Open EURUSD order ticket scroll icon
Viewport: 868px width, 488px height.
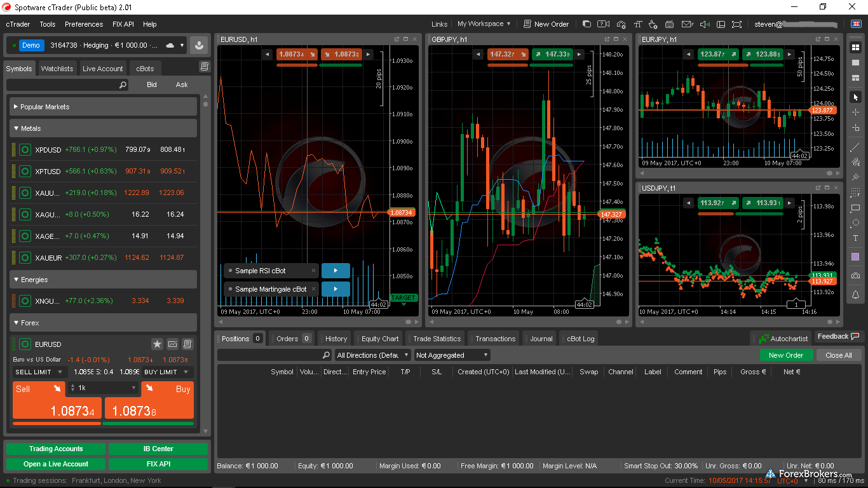pos(187,344)
